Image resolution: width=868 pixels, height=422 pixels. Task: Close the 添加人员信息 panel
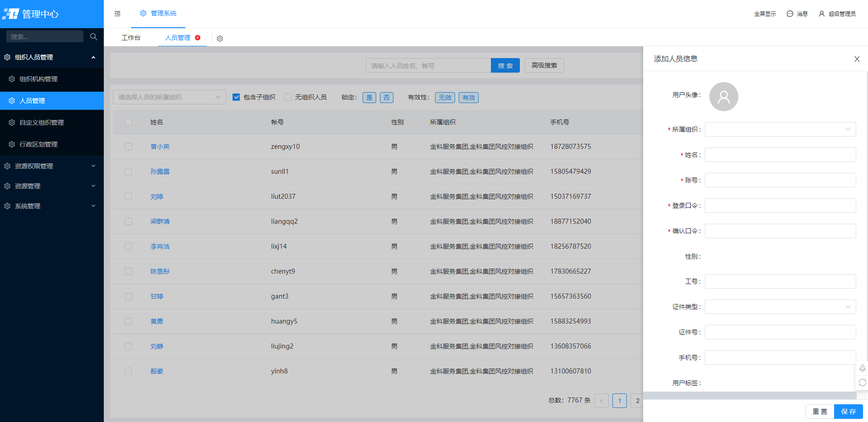pyautogui.click(x=857, y=59)
